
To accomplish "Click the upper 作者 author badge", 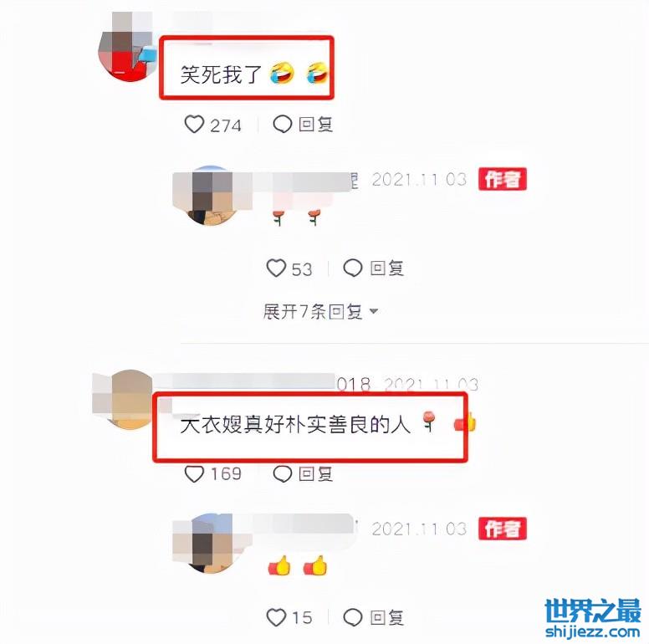I will point(503,179).
